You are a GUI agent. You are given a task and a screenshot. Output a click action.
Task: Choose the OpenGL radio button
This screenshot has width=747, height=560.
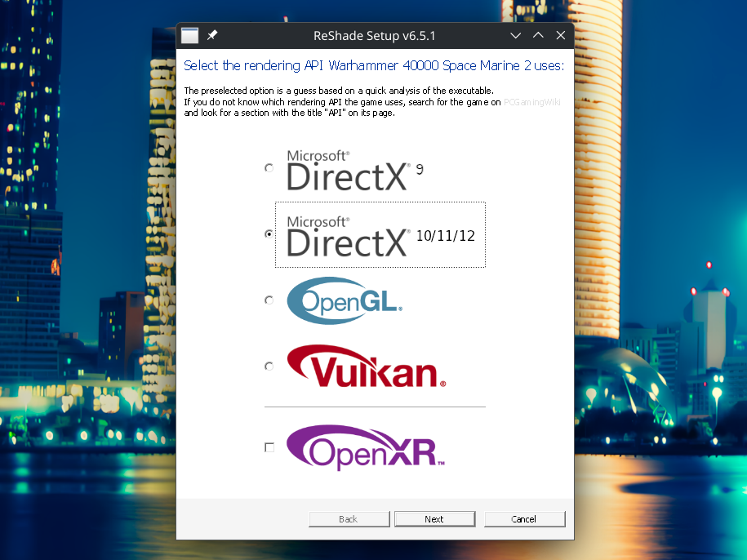pyautogui.click(x=269, y=300)
